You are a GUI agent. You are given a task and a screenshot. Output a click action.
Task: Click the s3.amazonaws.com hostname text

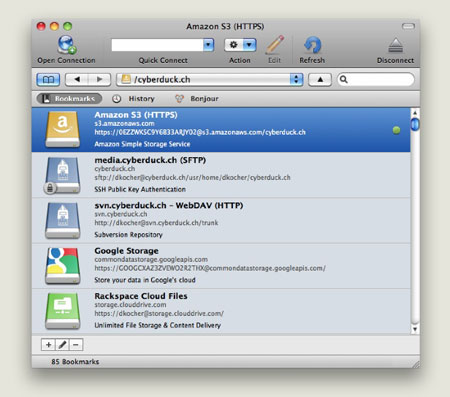[x=124, y=124]
